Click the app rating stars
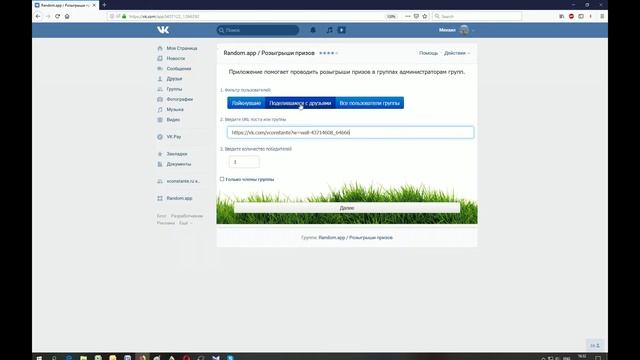 (x=328, y=53)
